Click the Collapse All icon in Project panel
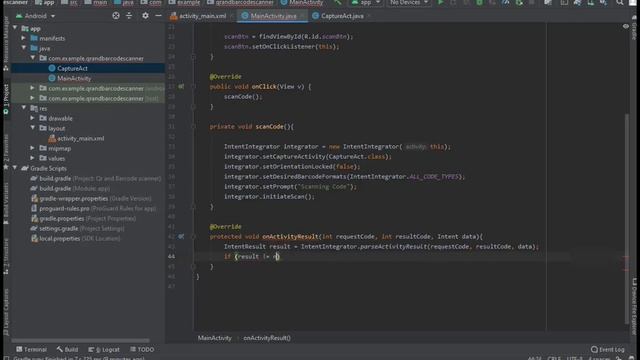This screenshot has height=360, width=640. [129, 16]
